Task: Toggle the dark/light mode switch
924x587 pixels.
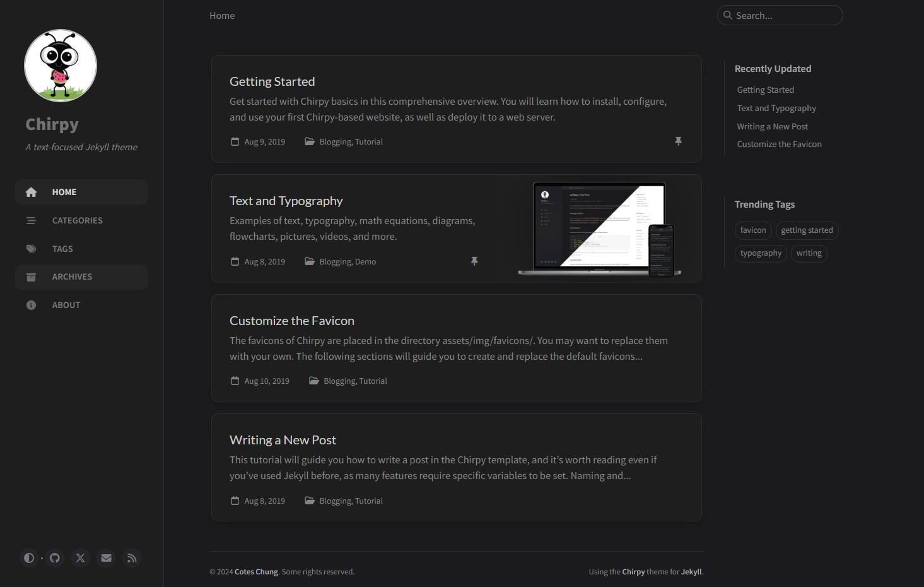Action: pos(29,558)
